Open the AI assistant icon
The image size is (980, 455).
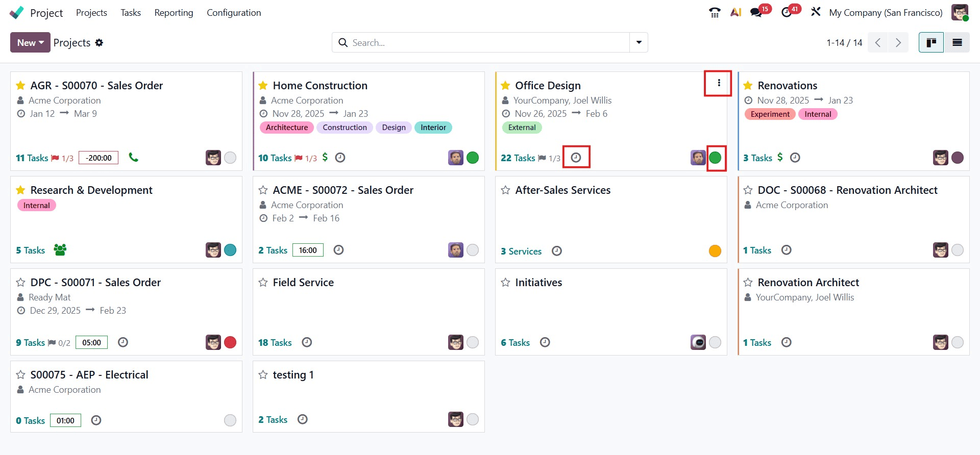[736, 12]
